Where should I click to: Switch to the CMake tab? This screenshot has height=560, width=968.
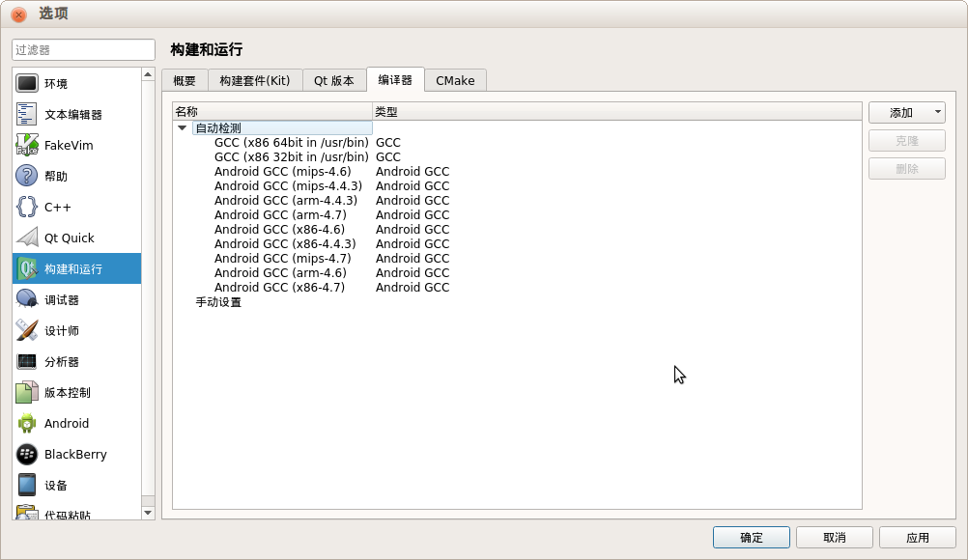pyautogui.click(x=455, y=81)
